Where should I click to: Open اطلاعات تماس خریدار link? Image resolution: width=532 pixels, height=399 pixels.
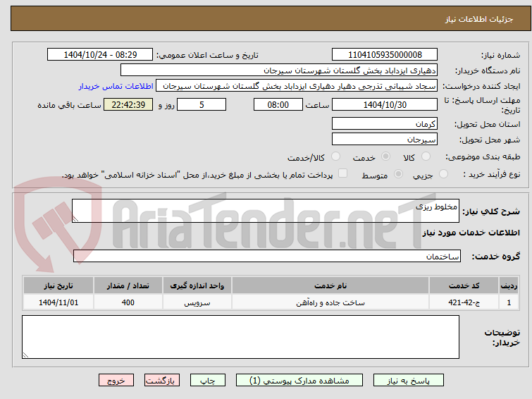[x=116, y=86]
